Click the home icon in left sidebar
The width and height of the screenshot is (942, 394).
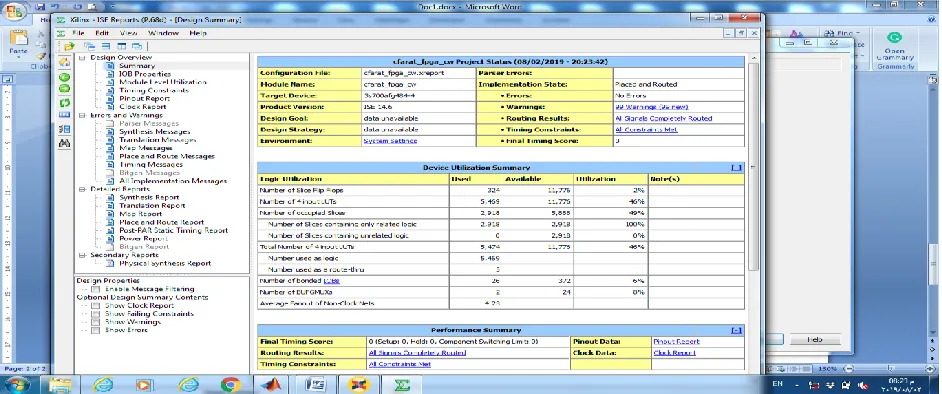pos(64,62)
